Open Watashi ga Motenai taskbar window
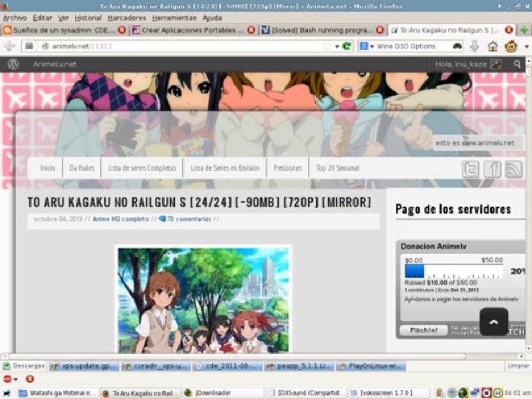 [x=58, y=393]
